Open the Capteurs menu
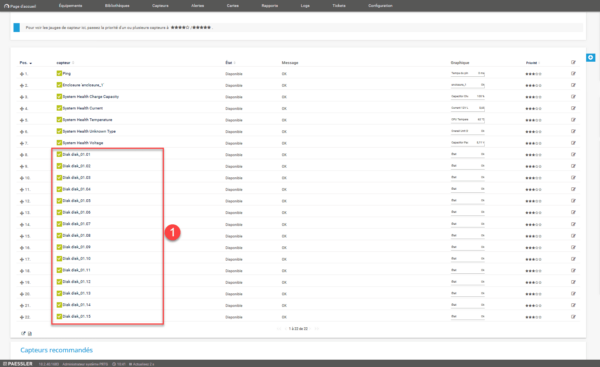 pos(160,6)
